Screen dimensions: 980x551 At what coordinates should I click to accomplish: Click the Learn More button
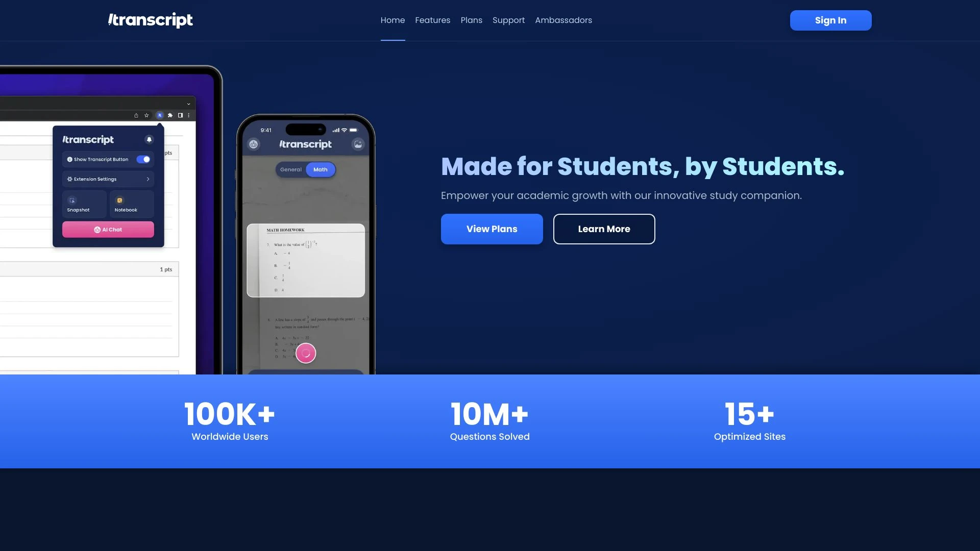[604, 229]
